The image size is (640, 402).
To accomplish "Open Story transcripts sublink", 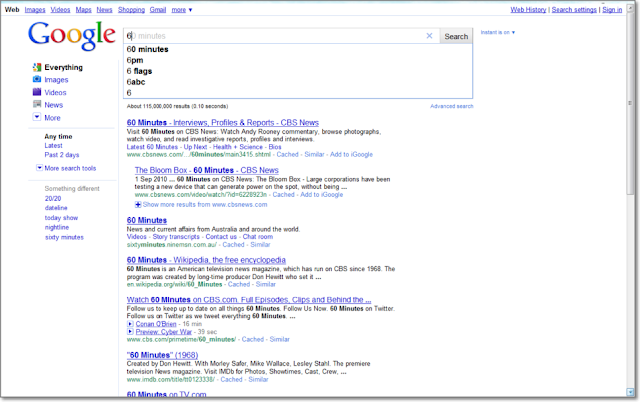I will coord(176,237).
